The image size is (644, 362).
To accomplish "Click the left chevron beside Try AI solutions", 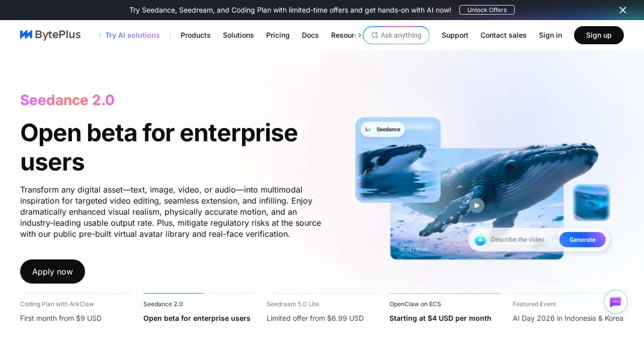I will pyautogui.click(x=100, y=35).
